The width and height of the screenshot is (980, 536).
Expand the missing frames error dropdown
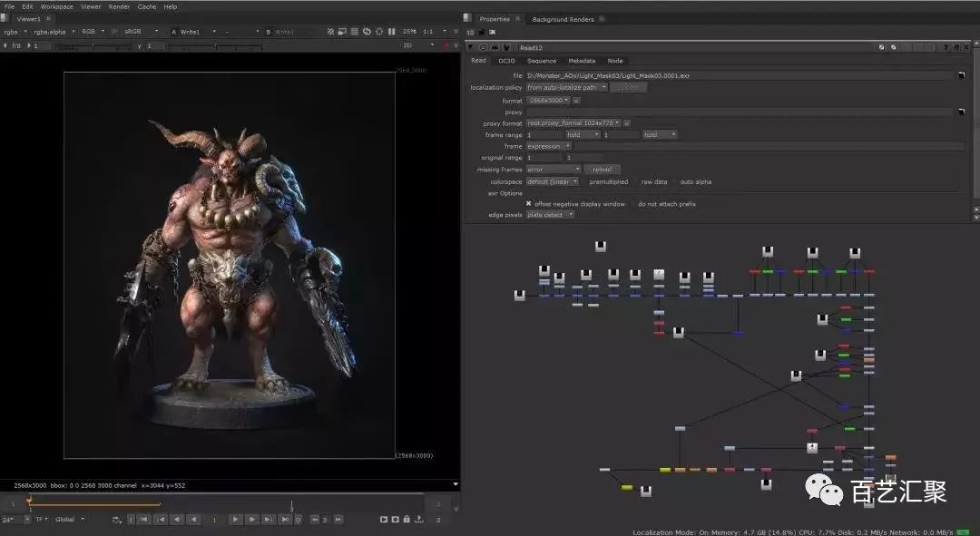(553, 169)
